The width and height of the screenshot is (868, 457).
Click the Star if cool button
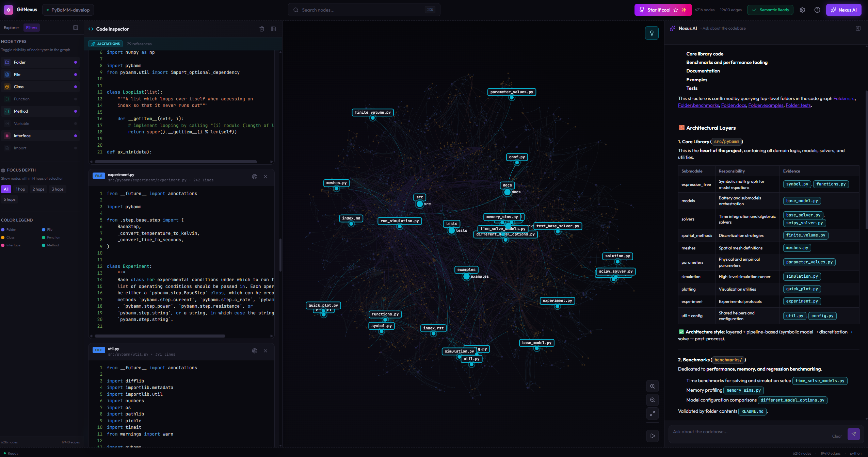pos(662,10)
